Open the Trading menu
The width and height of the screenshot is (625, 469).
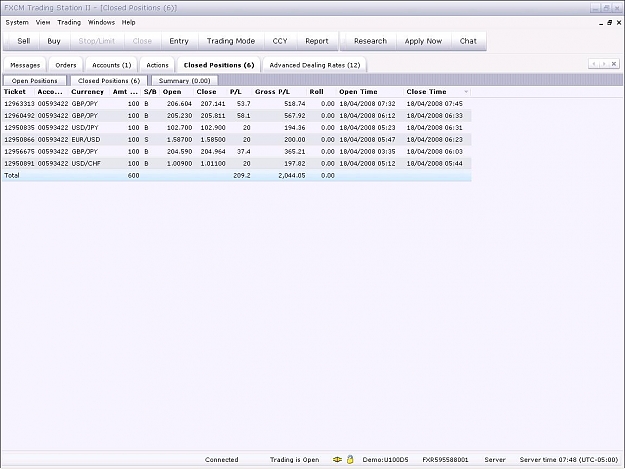[69, 22]
